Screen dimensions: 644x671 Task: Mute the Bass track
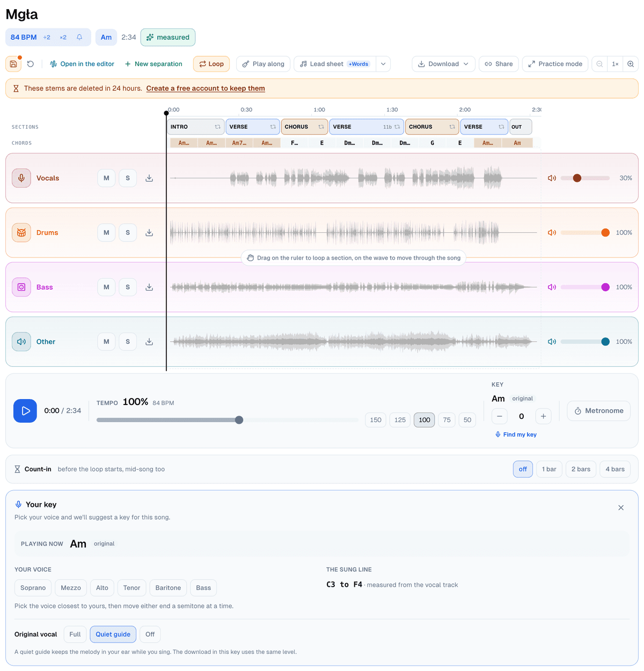[x=106, y=287]
